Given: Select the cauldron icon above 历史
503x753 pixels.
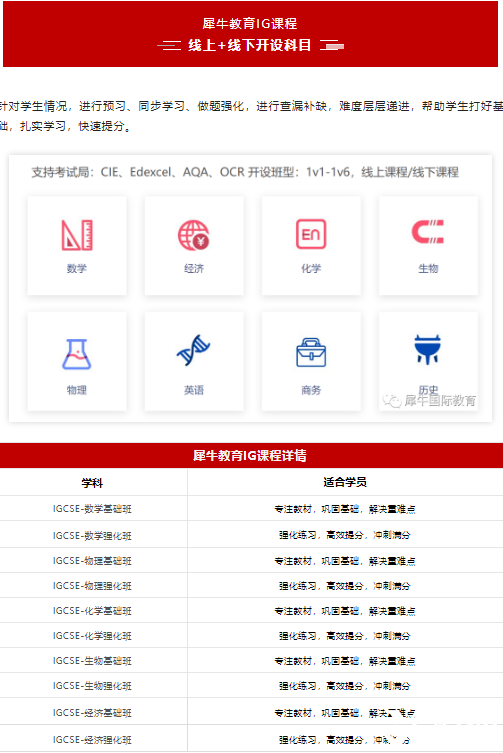Looking at the screenshot, I should [428, 349].
